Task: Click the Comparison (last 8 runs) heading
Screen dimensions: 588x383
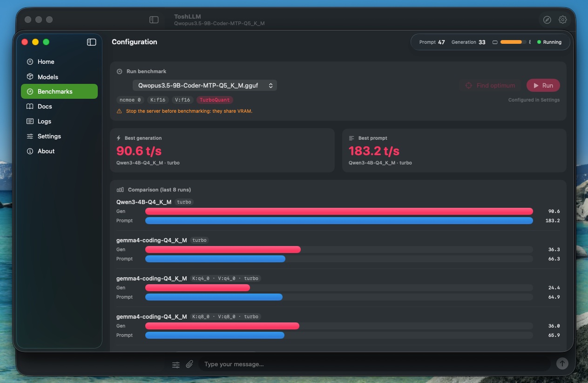Action: coord(159,190)
